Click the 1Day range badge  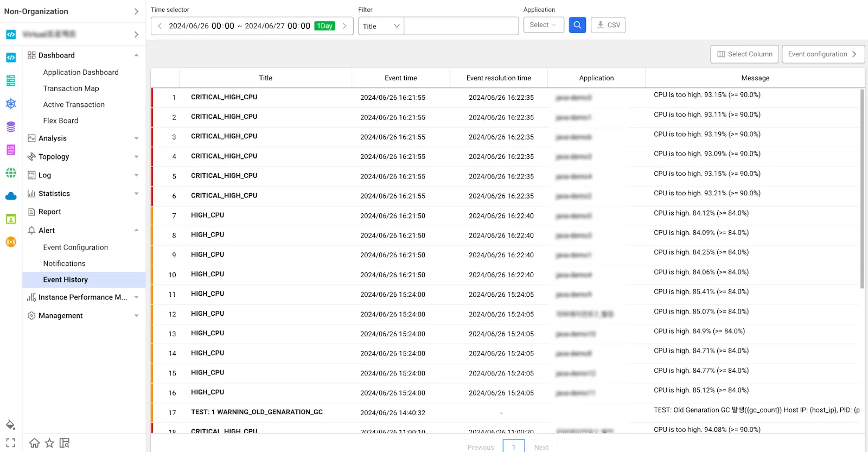[x=325, y=26]
